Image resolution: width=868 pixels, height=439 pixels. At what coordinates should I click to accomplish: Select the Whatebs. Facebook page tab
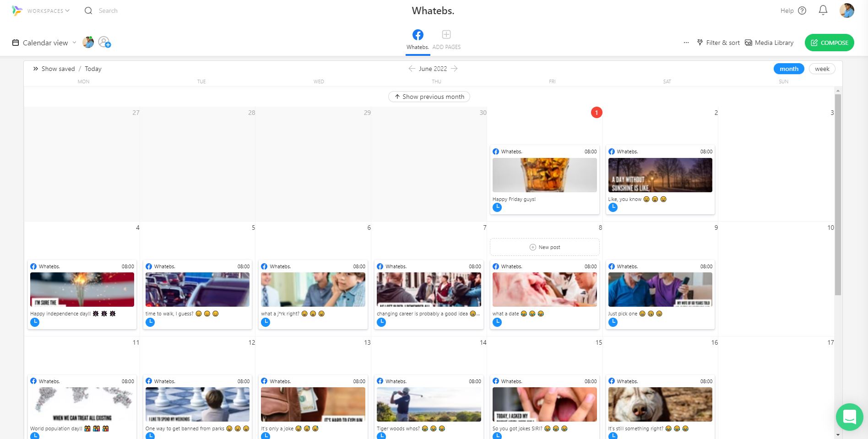click(x=418, y=40)
